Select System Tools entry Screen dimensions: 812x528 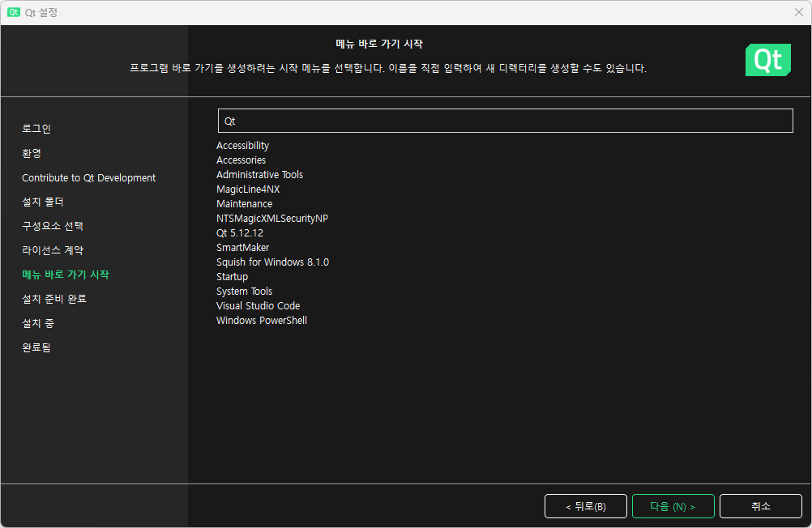pyautogui.click(x=244, y=291)
